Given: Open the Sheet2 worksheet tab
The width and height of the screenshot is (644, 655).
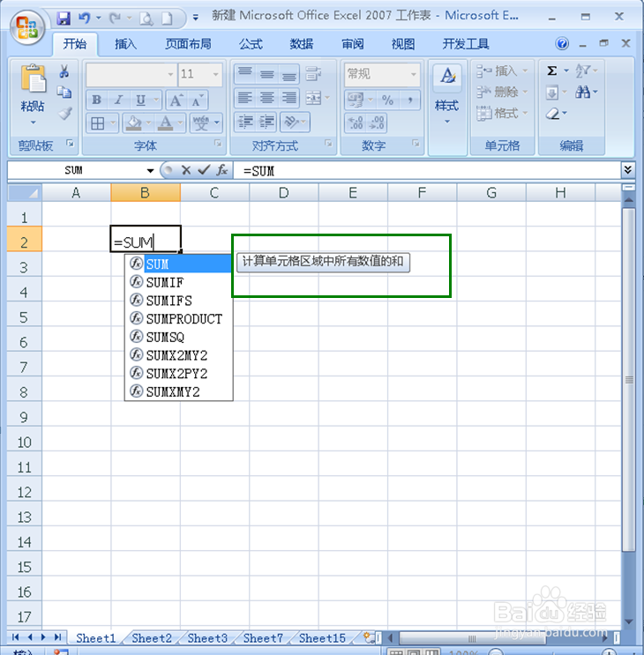Looking at the screenshot, I should (x=152, y=638).
